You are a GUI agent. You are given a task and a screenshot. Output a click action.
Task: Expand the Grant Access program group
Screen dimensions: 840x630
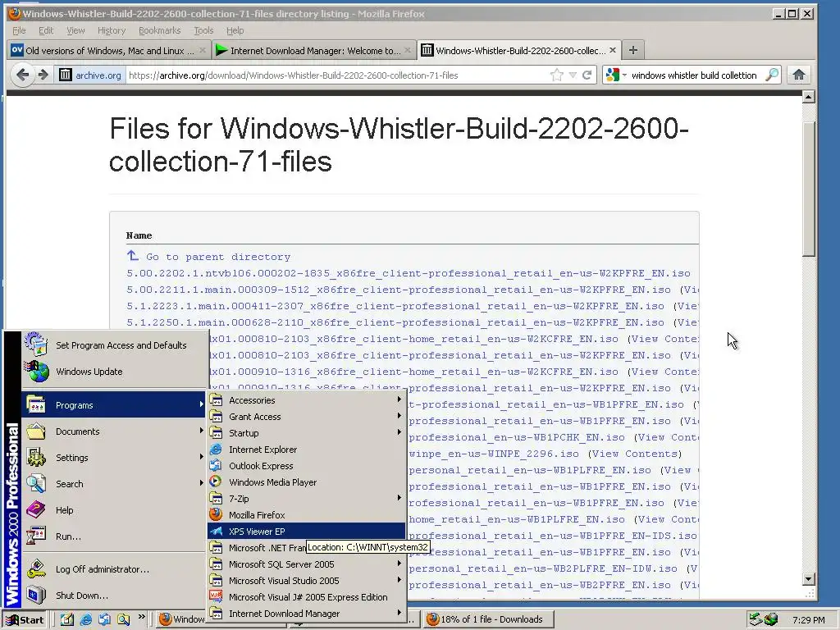tap(306, 416)
